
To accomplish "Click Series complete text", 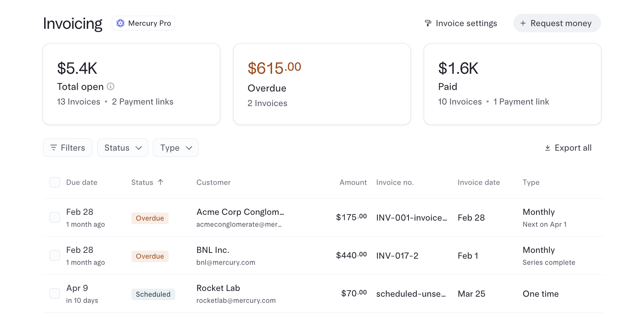I will (x=549, y=263).
